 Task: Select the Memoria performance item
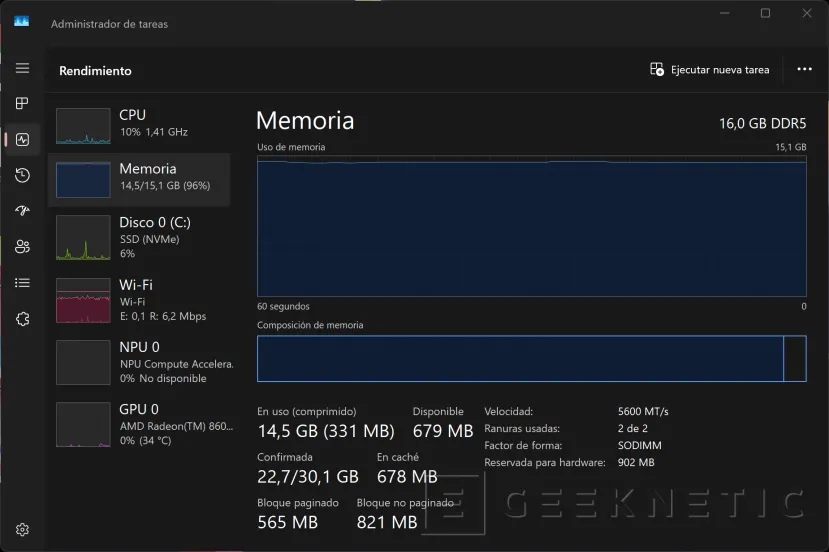tap(139, 180)
